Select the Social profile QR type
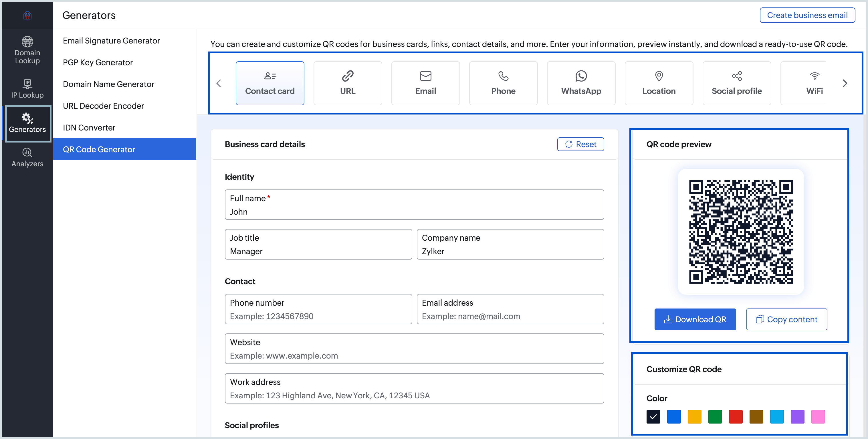This screenshot has width=868, height=439. [x=737, y=83]
